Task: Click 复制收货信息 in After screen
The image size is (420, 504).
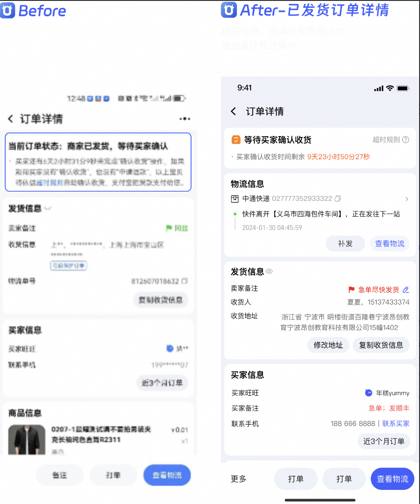Action: [x=381, y=345]
